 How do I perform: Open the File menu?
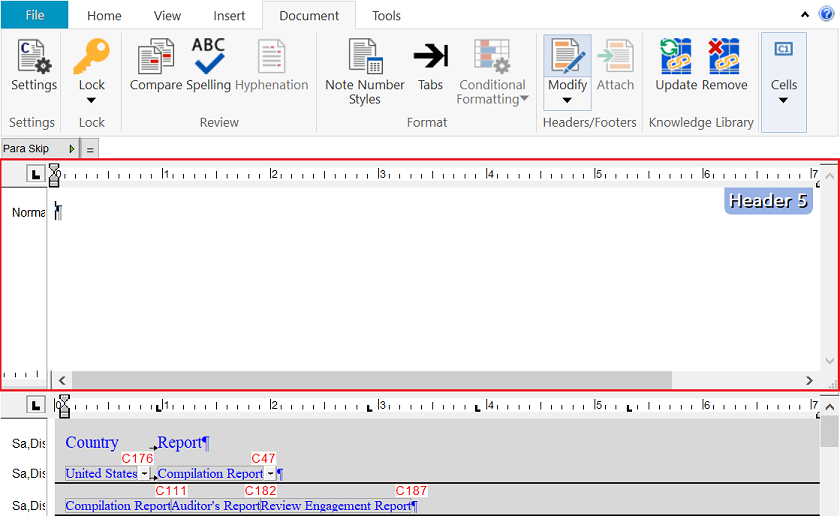coord(34,15)
